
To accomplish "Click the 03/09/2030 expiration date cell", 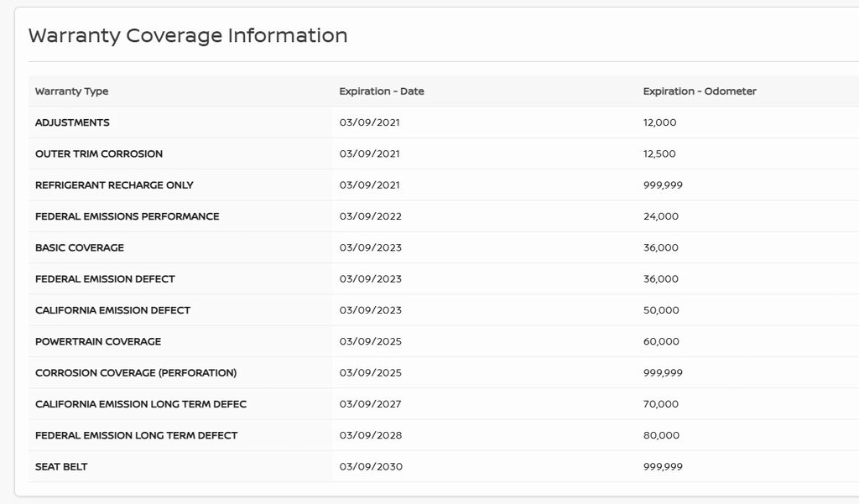I will [x=370, y=467].
